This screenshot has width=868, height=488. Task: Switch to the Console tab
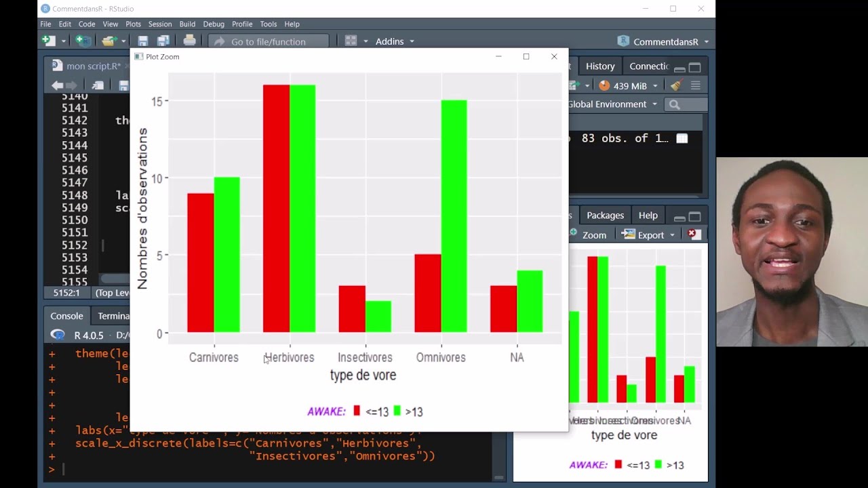66,316
